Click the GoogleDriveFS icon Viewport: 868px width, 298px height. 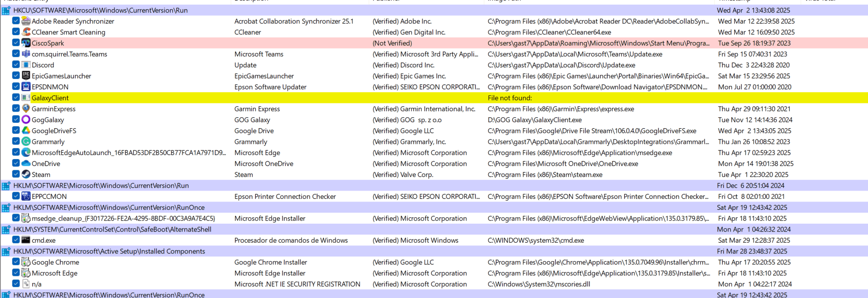click(x=26, y=131)
